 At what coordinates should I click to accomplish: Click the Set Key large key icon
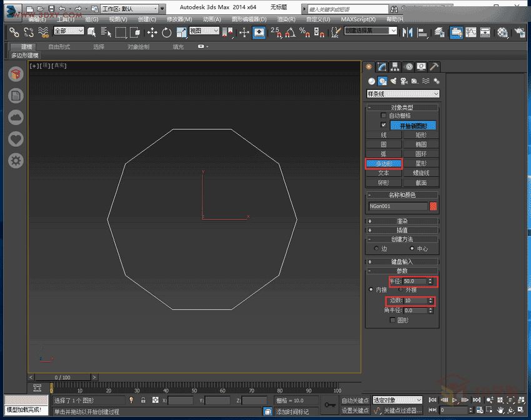(x=330, y=405)
